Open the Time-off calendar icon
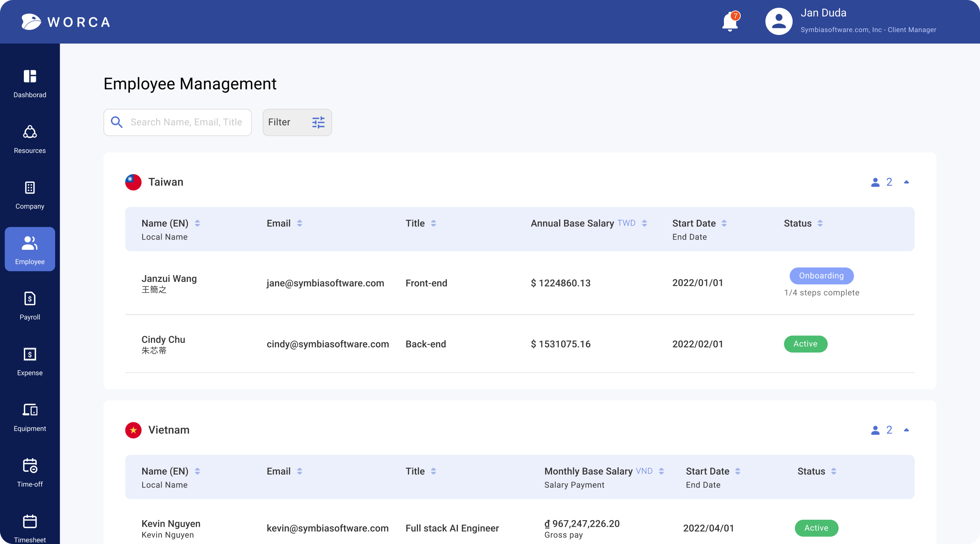980x544 pixels. click(30, 466)
